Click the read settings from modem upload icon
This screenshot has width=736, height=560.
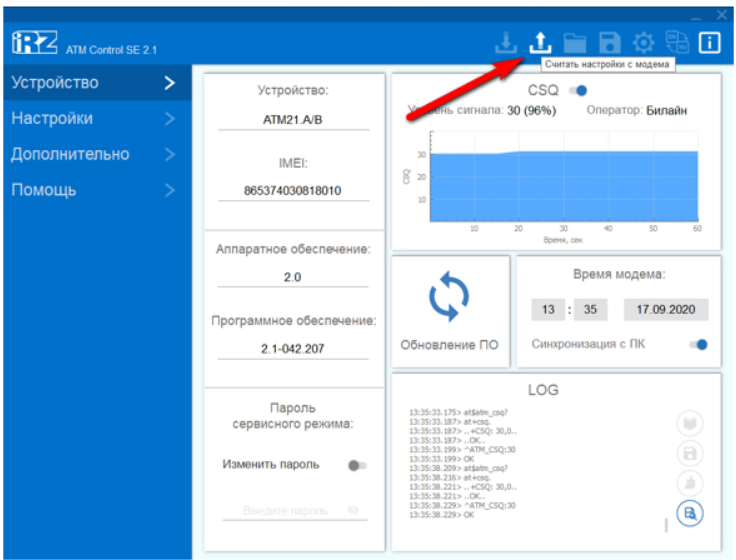click(x=540, y=42)
